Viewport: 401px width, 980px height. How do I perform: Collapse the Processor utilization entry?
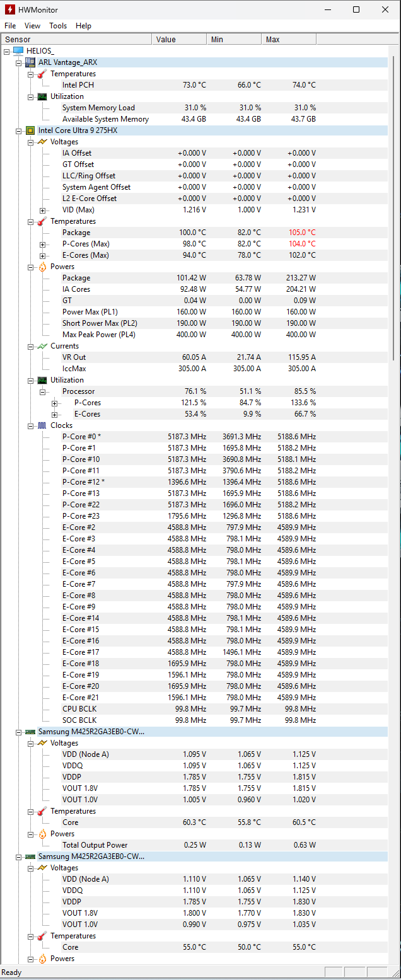coord(42,391)
